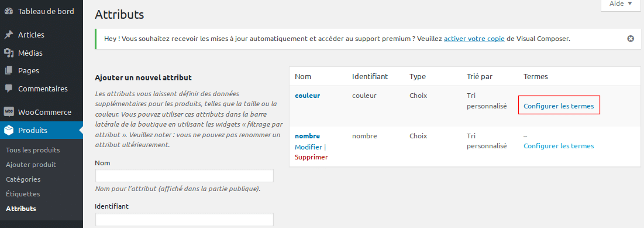Viewport: 644px width, 228px height.
Task: Click the Commentaires speech bubble icon
Action: coord(9,89)
